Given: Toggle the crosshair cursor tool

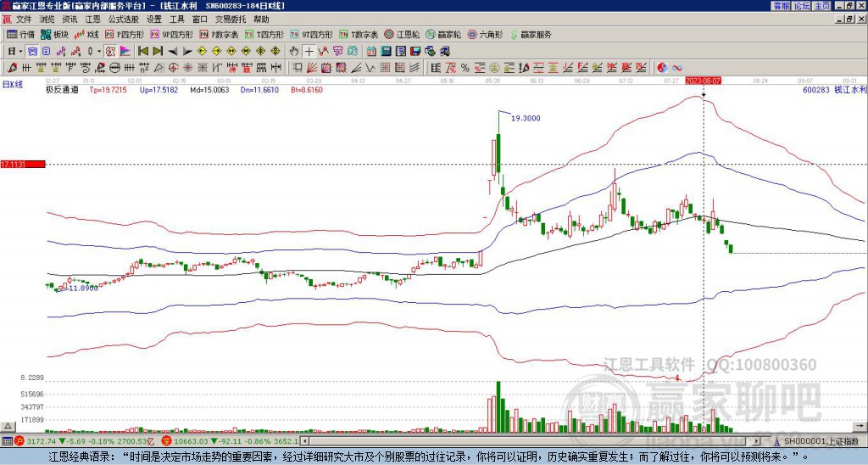Looking at the screenshot, I should pyautogui.click(x=309, y=52).
